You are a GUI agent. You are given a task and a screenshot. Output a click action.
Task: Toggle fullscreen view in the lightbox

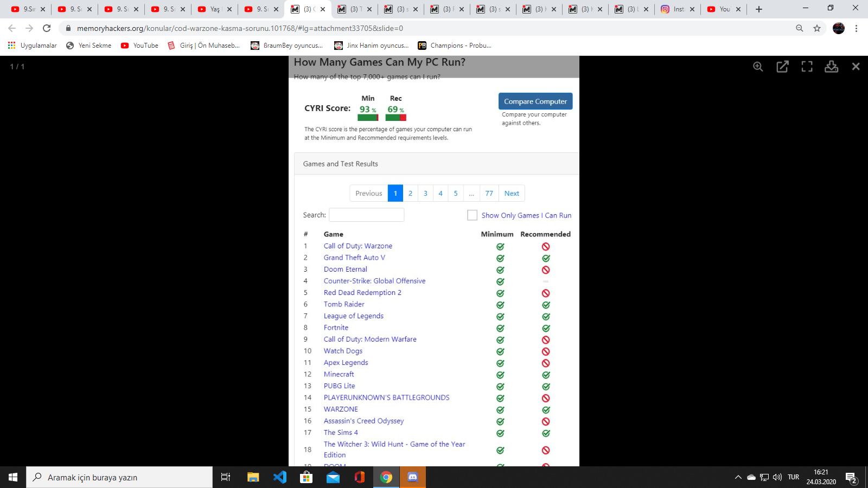click(x=807, y=67)
